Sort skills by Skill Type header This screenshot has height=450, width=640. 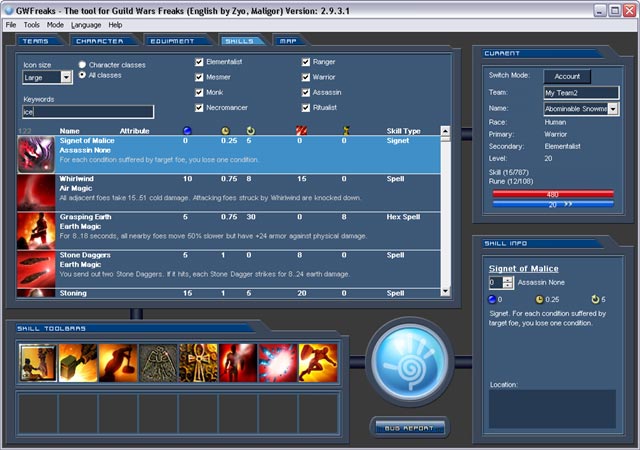pos(403,131)
